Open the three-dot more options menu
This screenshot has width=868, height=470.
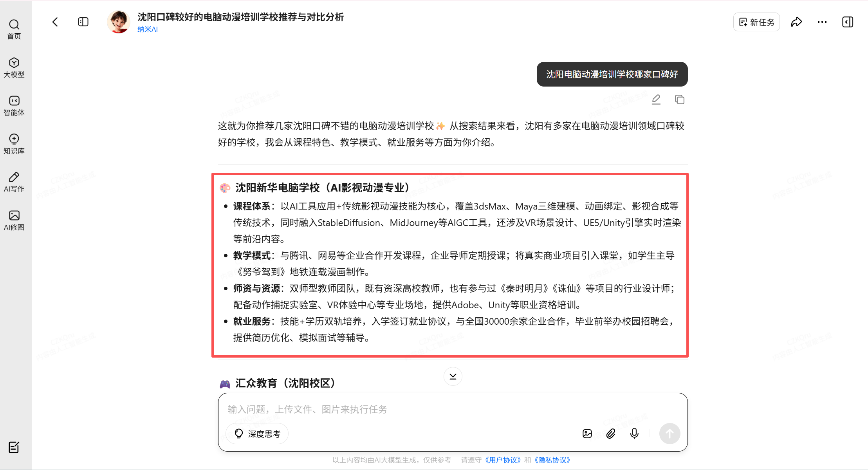822,22
